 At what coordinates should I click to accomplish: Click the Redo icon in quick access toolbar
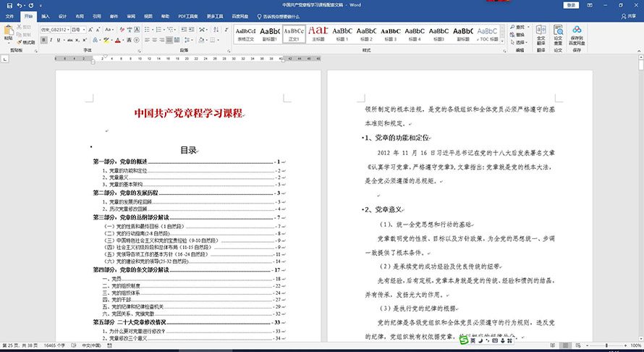point(31,5)
